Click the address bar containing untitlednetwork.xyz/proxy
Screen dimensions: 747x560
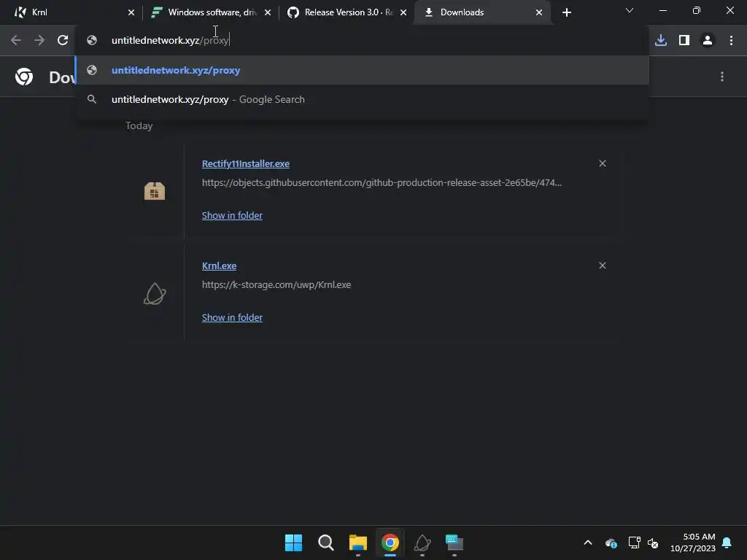(x=362, y=41)
